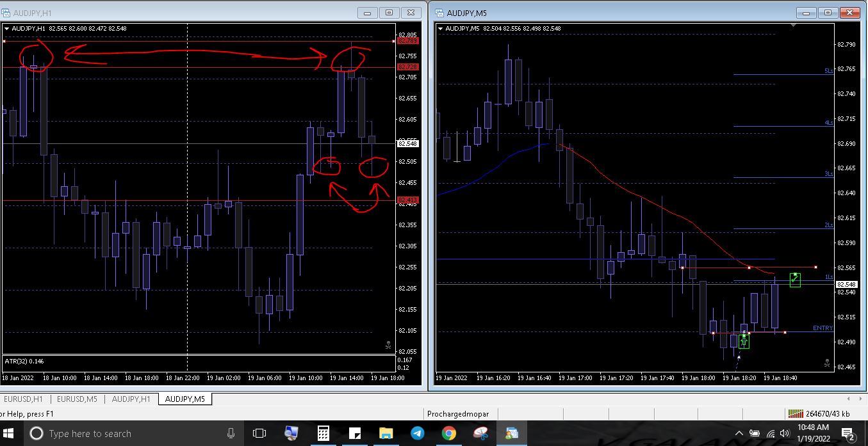Click the right chart-tab scroll arrow
The image size is (868, 446).
pos(862,399)
